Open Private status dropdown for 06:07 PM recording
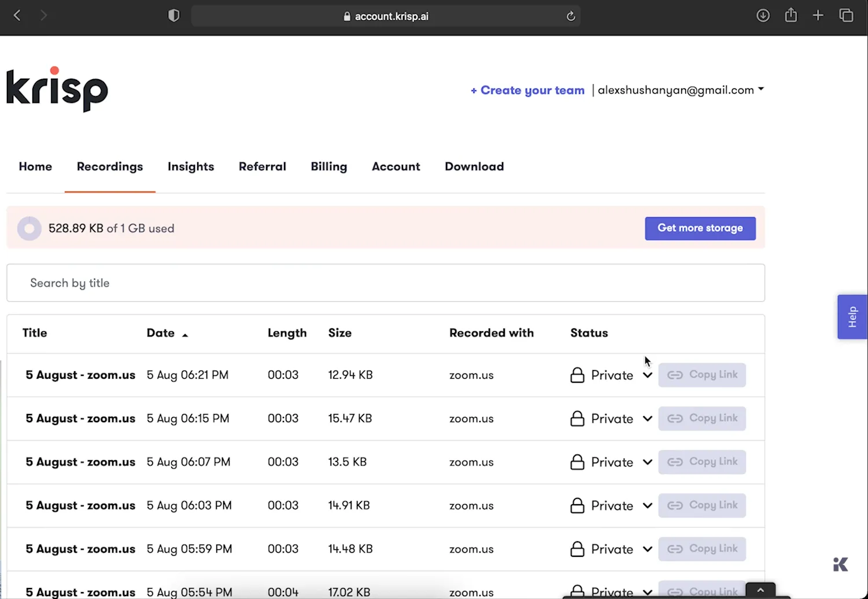Viewport: 868px width, 599px height. point(611,462)
